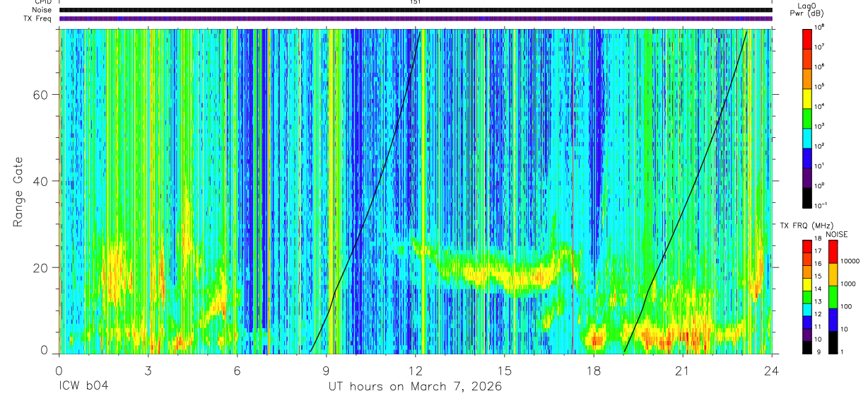Pick the cyan segment of the power color bar

[x=807, y=137]
